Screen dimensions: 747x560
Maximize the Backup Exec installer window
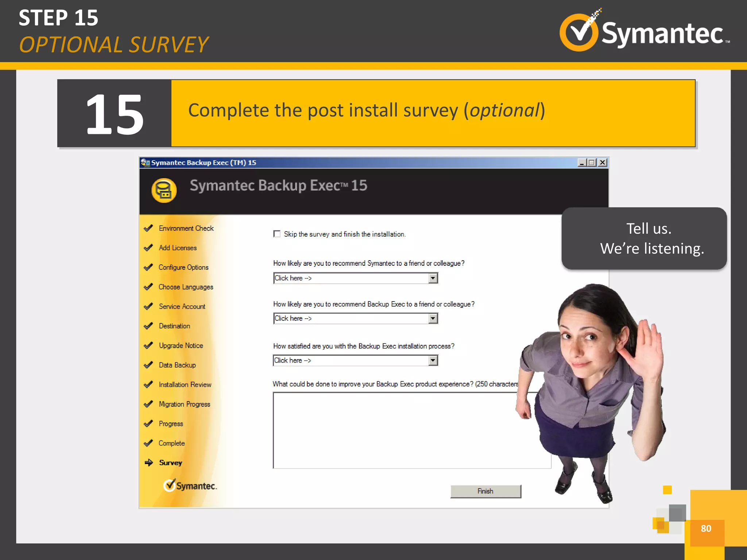coord(592,163)
